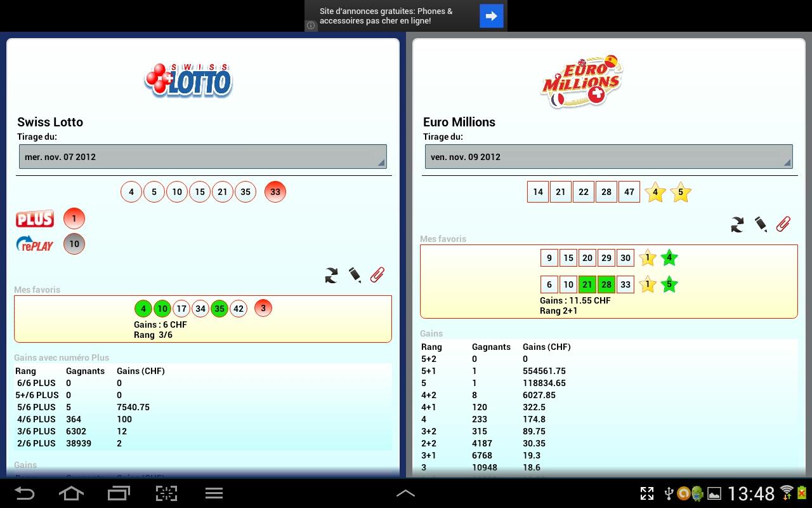
Task: Tap green star 4 in first favorite row
Action: [x=669, y=258]
